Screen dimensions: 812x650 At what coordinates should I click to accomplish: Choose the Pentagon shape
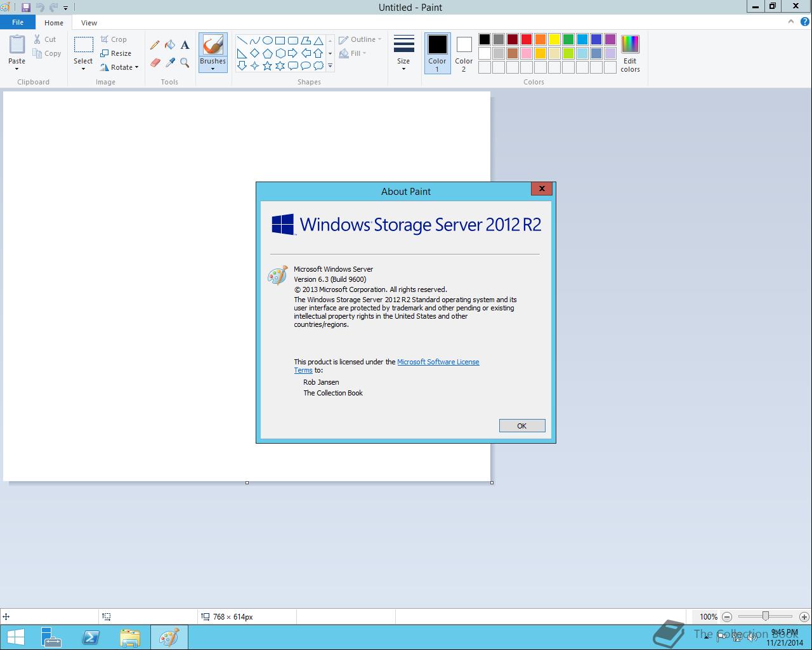[268, 53]
